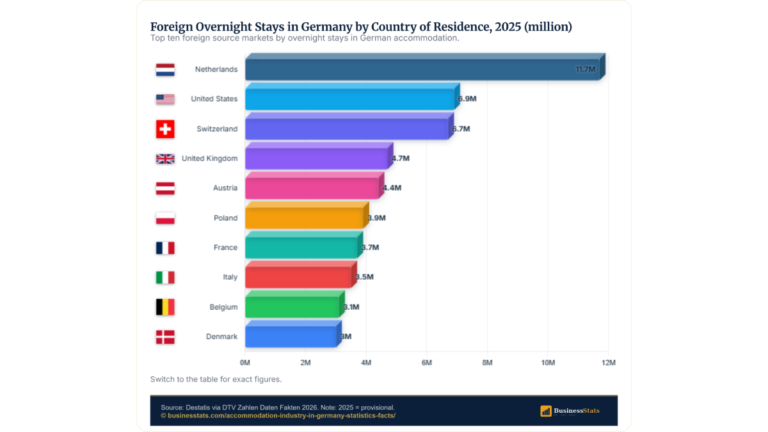Click the Belgium country label

(x=223, y=307)
